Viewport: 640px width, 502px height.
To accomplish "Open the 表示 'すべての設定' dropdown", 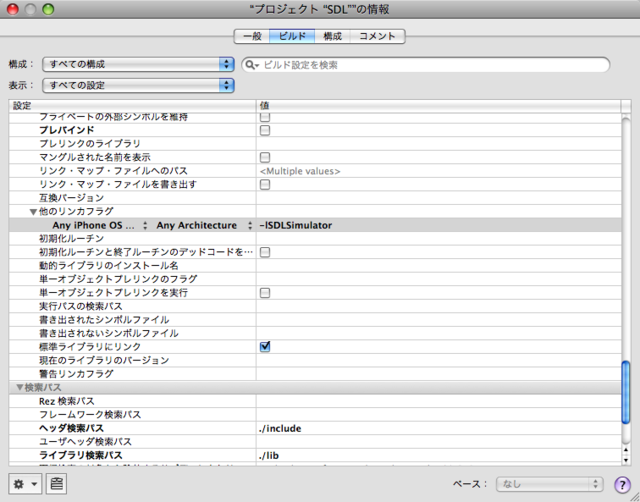I will [x=138, y=85].
